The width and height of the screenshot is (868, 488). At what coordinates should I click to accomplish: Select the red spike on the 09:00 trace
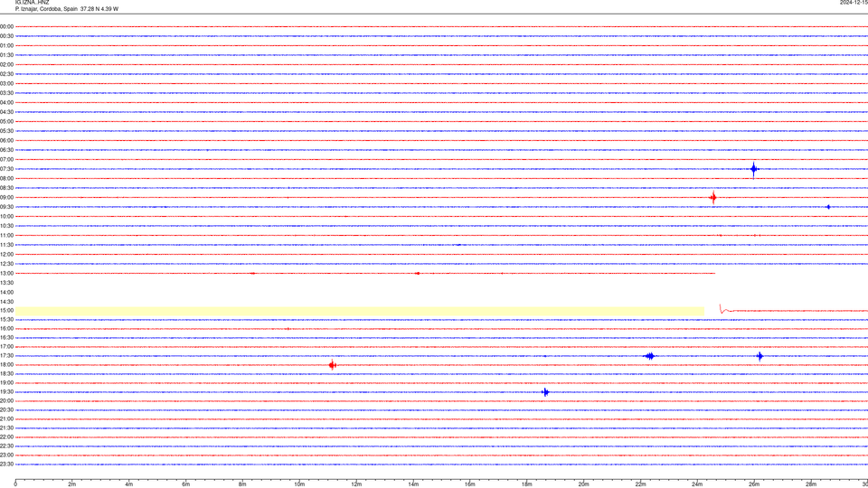pos(713,198)
